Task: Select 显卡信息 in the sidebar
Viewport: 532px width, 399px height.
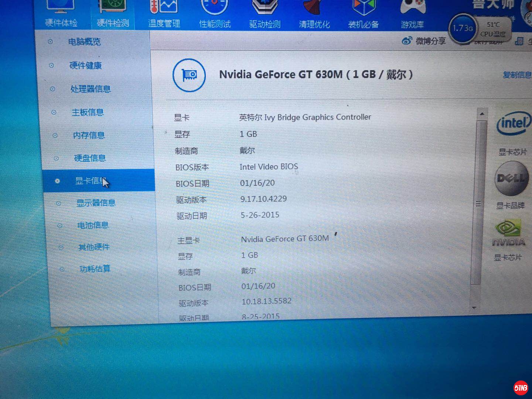Action: coord(99,180)
